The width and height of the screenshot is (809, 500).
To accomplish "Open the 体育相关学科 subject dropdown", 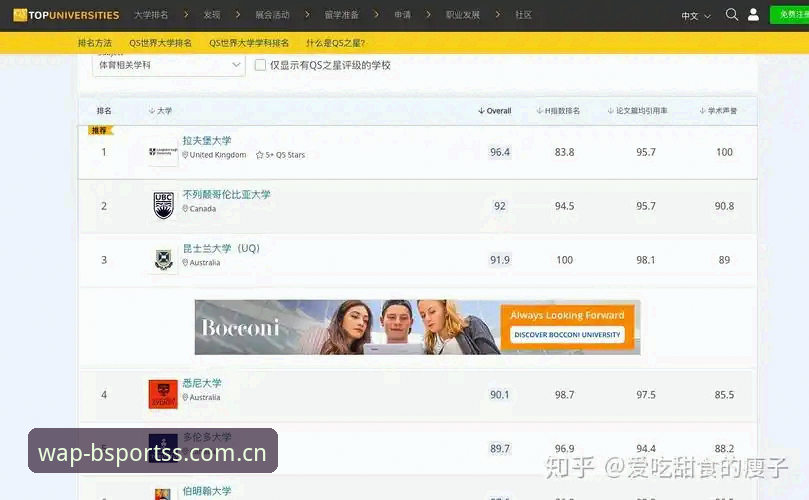I will 169,65.
